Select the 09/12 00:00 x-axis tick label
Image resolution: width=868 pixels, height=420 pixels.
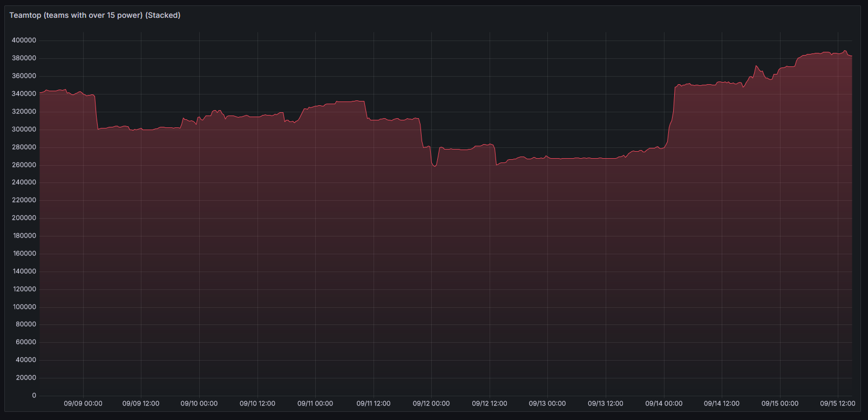(x=431, y=403)
